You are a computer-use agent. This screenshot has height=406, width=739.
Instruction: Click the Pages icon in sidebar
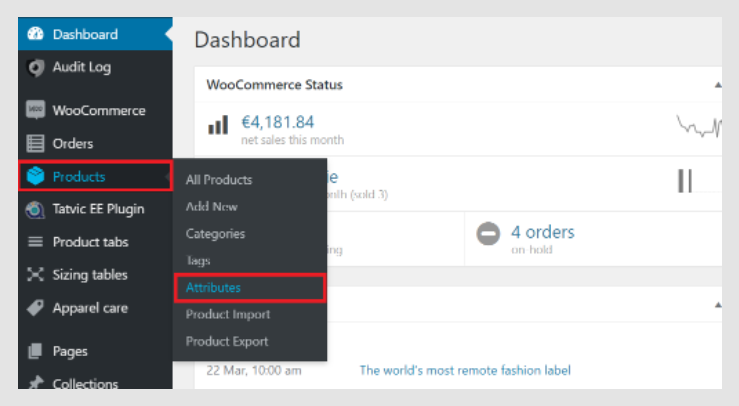click(35, 351)
